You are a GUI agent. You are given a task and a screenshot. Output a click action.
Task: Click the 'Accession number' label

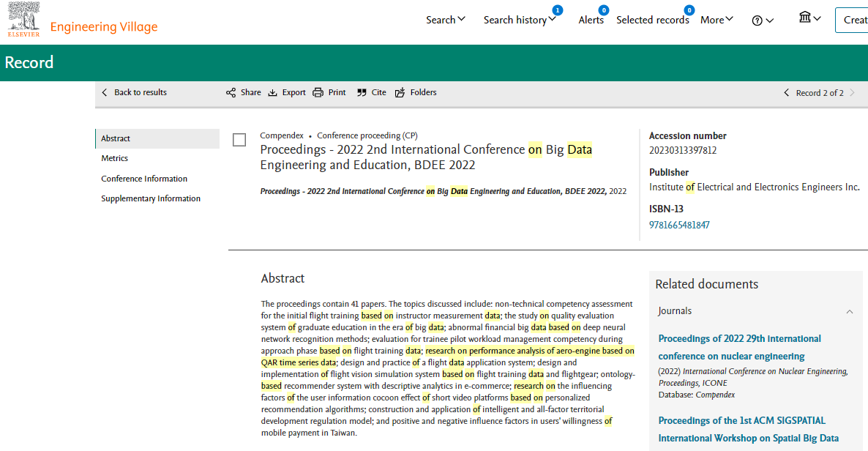[687, 135]
